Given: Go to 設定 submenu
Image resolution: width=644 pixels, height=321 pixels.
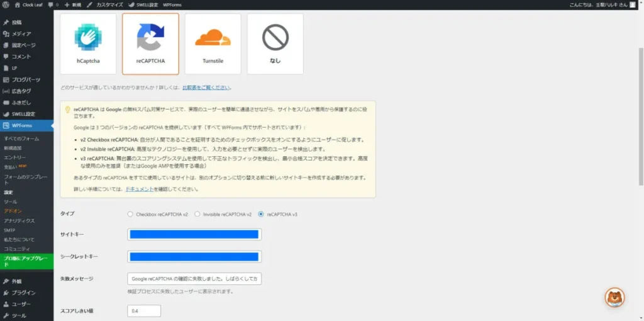Looking at the screenshot, I should (8, 193).
